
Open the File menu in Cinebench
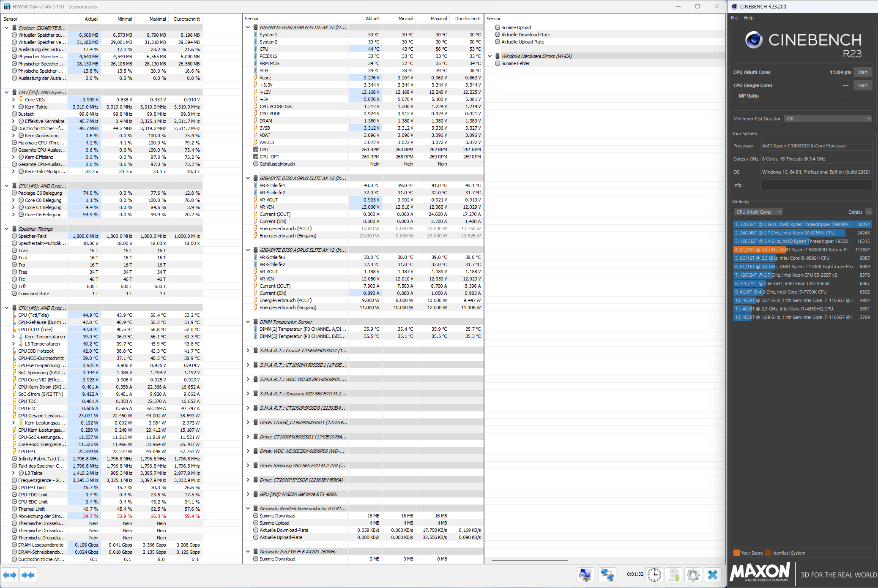(734, 18)
